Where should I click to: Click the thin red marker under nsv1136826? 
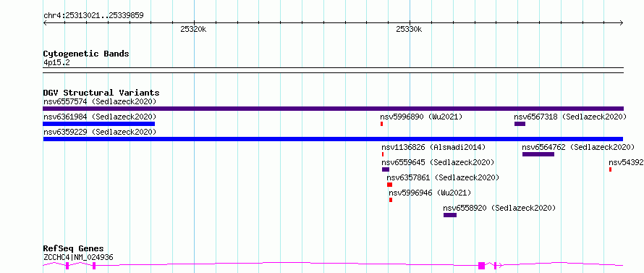(x=383, y=154)
